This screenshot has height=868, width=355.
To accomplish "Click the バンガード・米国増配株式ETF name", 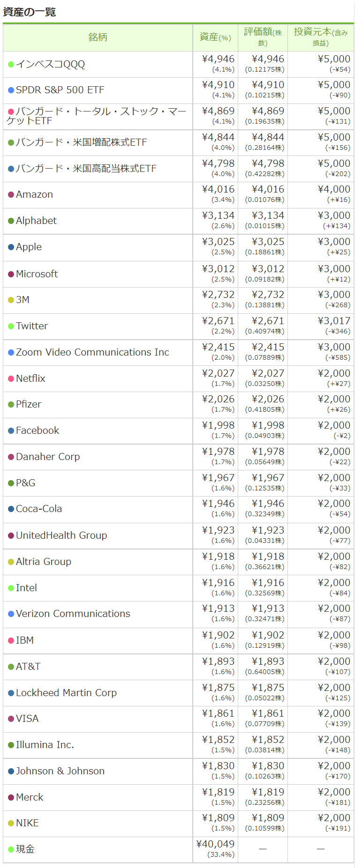I will coord(81,142).
